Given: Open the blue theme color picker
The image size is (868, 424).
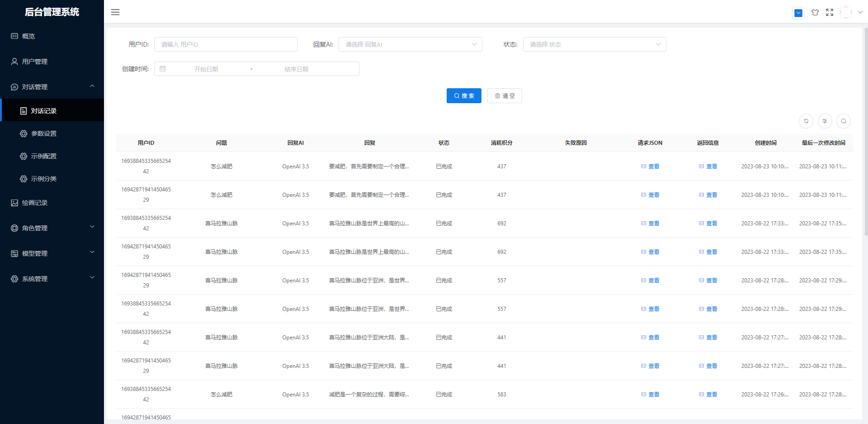Looking at the screenshot, I should 798,13.
